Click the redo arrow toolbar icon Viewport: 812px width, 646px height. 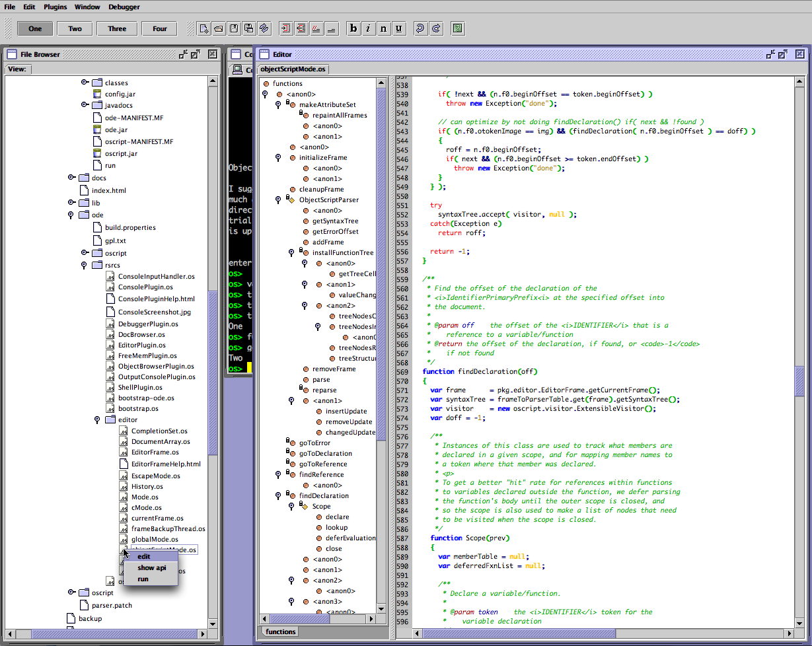[x=436, y=28]
